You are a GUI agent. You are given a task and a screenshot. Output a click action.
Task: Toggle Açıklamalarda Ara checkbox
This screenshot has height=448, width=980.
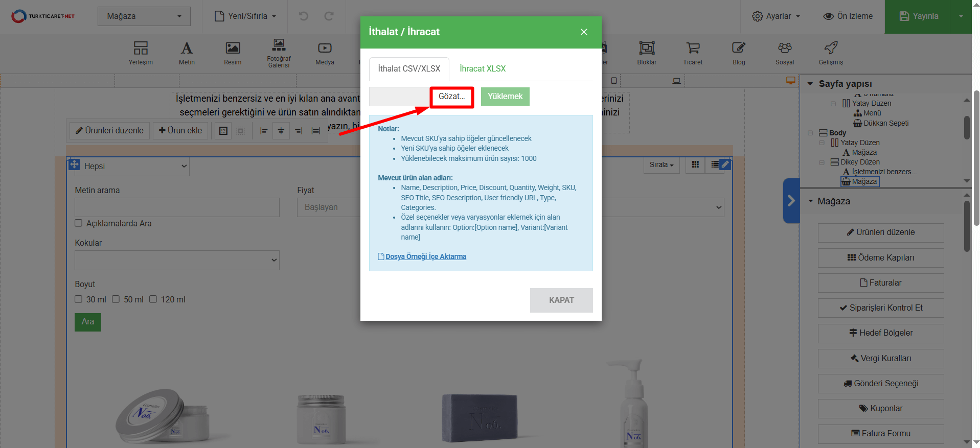pos(79,223)
